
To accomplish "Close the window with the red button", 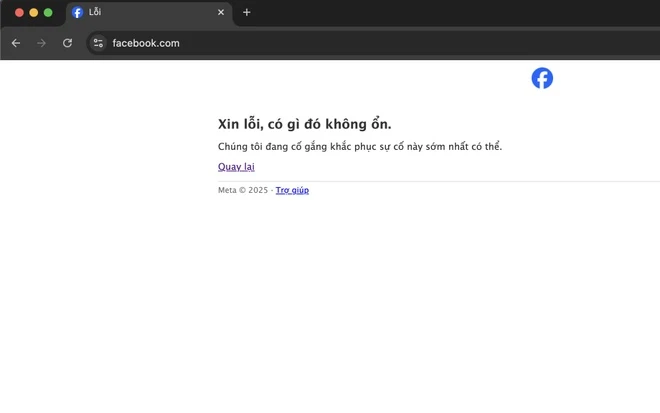I will tap(19, 12).
